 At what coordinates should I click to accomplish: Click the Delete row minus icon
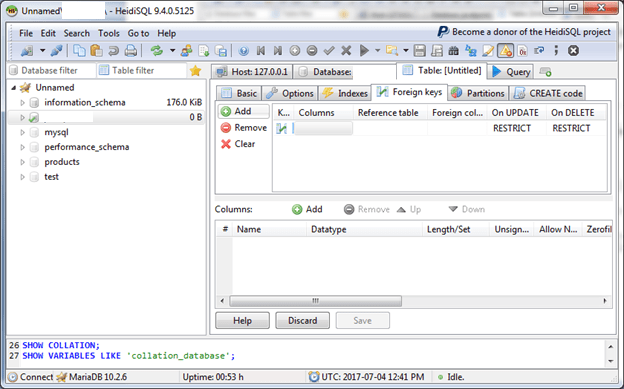[x=312, y=51]
